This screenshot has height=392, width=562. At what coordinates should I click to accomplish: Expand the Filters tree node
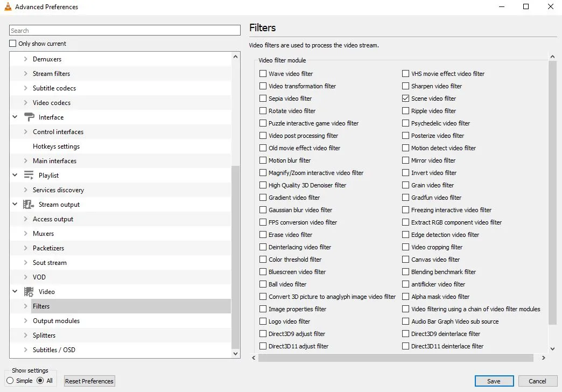point(25,306)
